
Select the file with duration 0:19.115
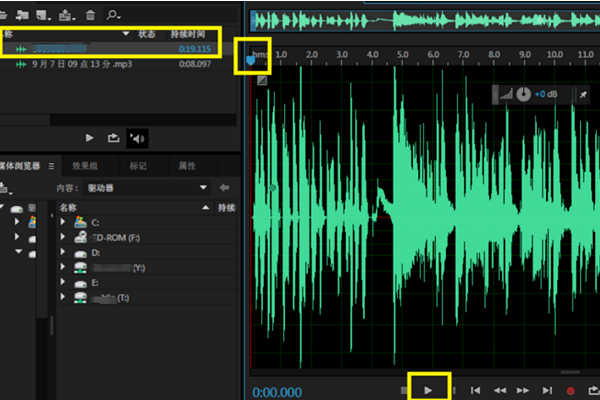(x=118, y=49)
